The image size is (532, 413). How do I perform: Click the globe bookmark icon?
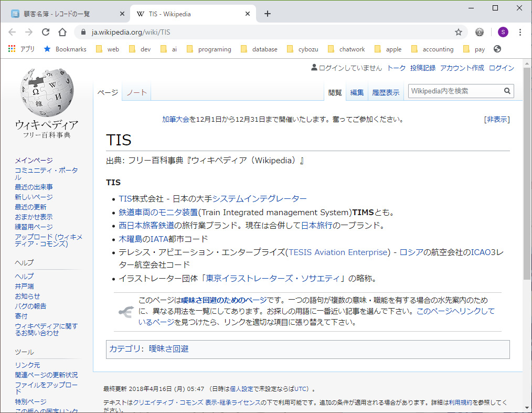(497, 49)
